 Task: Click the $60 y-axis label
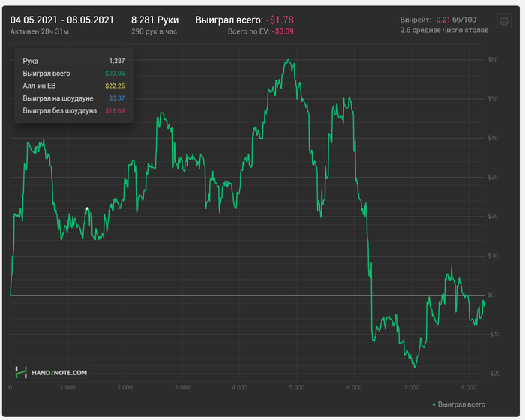coord(493,59)
